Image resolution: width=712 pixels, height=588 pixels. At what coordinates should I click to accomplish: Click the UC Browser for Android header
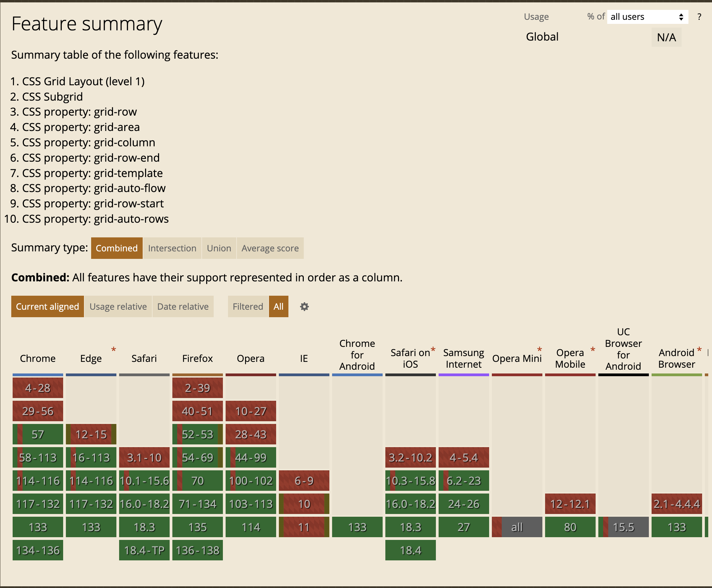click(624, 349)
